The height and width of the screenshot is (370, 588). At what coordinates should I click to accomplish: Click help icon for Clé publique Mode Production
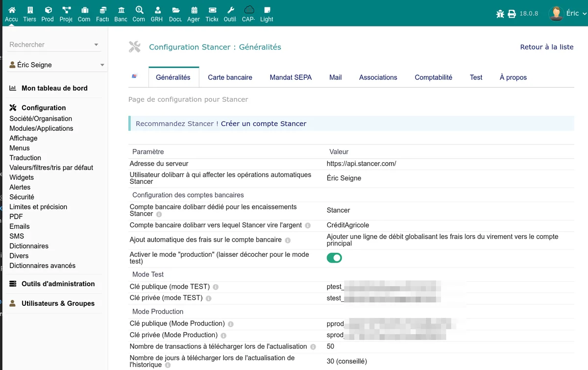231,324
